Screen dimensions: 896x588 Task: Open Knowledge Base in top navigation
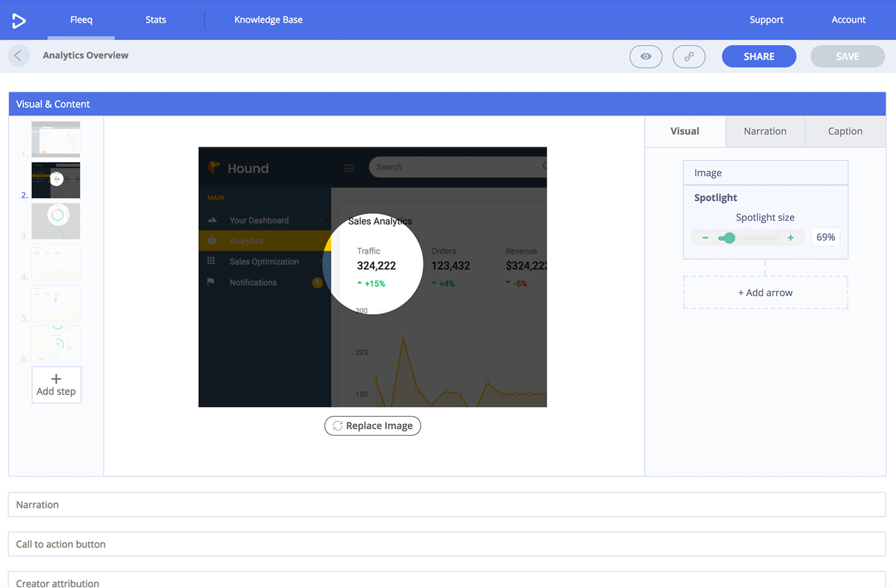click(x=269, y=20)
